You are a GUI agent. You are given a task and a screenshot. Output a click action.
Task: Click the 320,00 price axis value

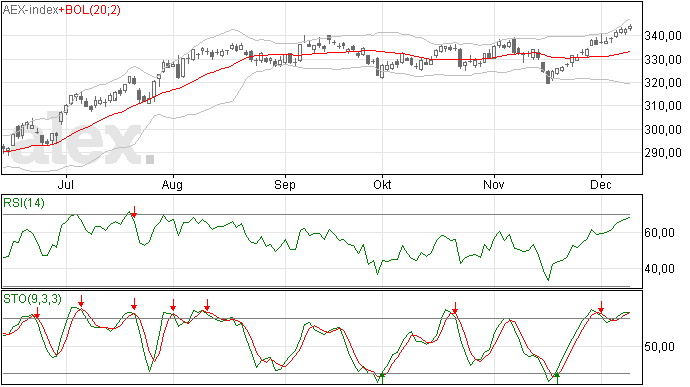[x=663, y=82]
